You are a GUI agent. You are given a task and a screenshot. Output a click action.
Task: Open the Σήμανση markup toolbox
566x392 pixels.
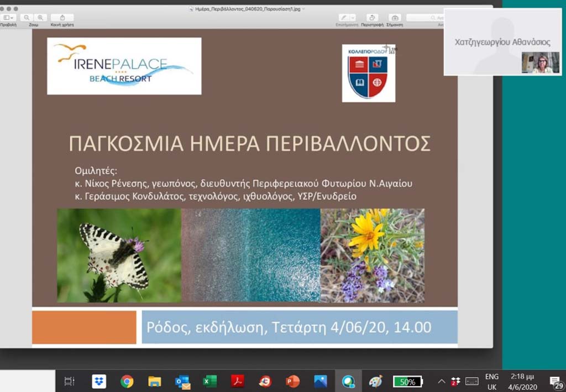pyautogui.click(x=395, y=18)
